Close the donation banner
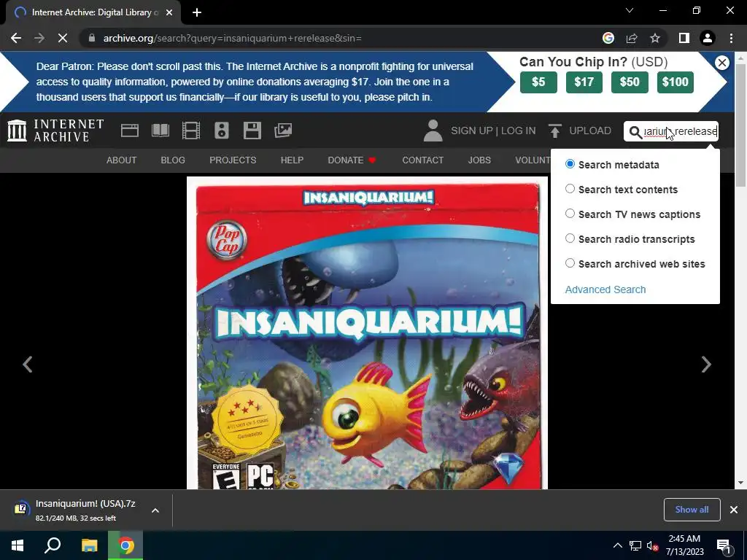 pos(721,63)
